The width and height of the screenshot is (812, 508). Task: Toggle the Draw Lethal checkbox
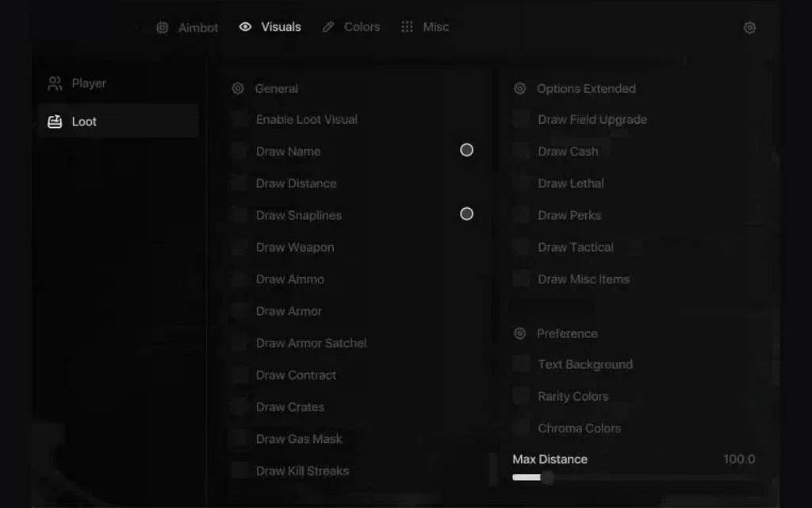pos(521,183)
